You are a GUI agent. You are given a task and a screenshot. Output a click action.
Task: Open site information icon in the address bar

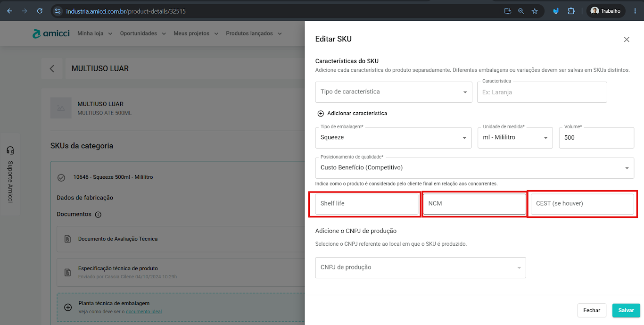click(58, 11)
